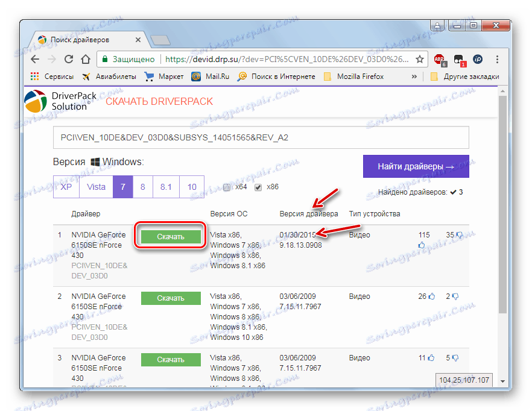Image resolution: width=532 pixels, height=411 pixels.
Task: Click the scrollbar down arrow
Action: tap(503, 381)
